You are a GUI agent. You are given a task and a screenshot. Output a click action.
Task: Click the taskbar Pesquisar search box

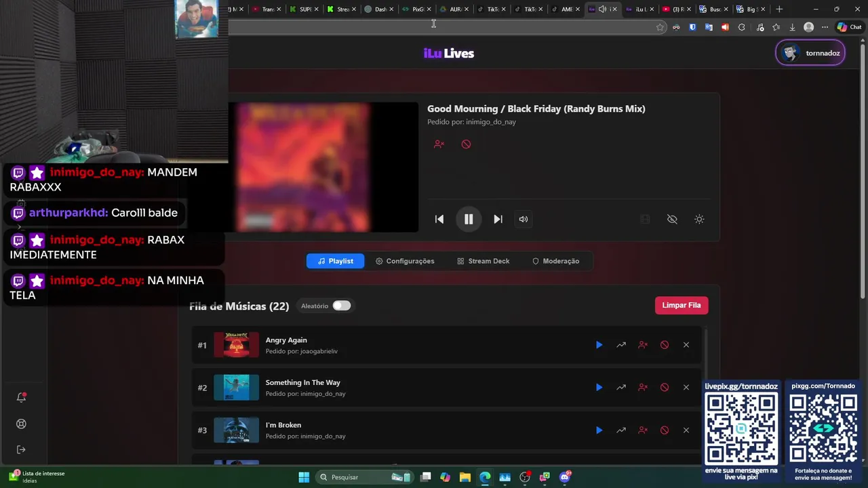tap(366, 477)
